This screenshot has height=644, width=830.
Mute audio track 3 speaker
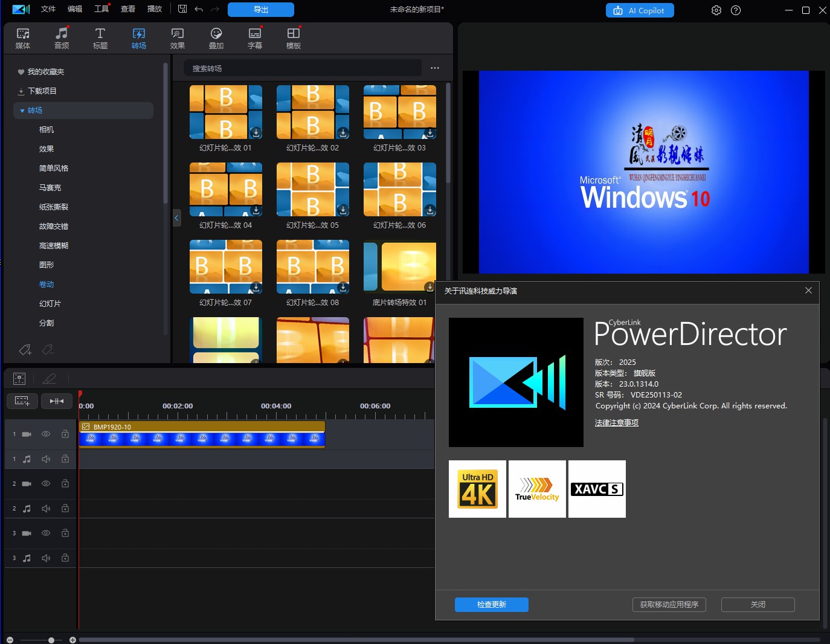[x=46, y=558]
